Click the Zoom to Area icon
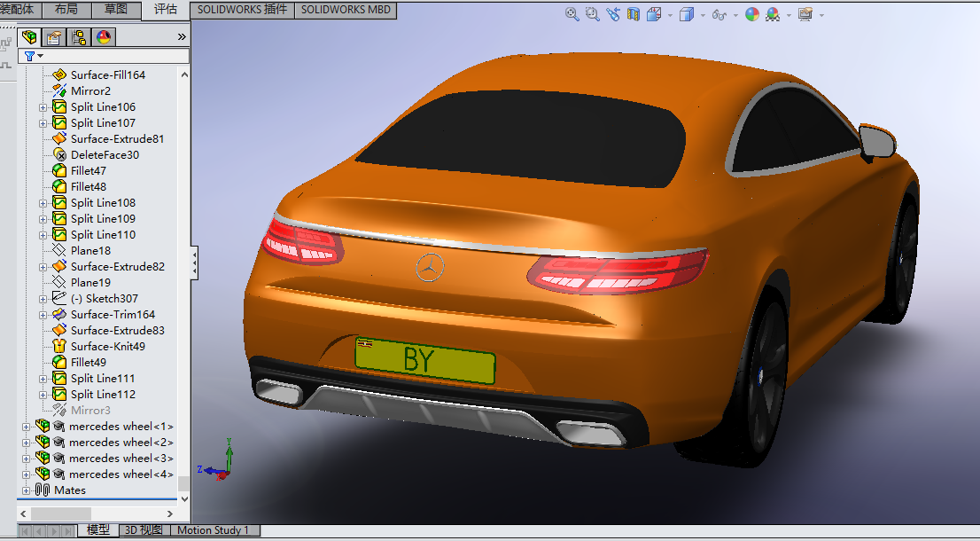The image size is (980, 541). (x=593, y=14)
